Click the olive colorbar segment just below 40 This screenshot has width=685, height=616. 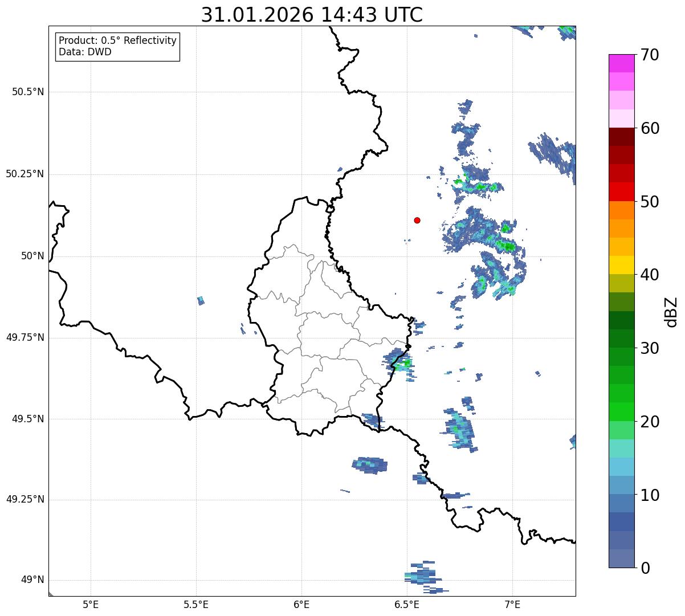621,283
